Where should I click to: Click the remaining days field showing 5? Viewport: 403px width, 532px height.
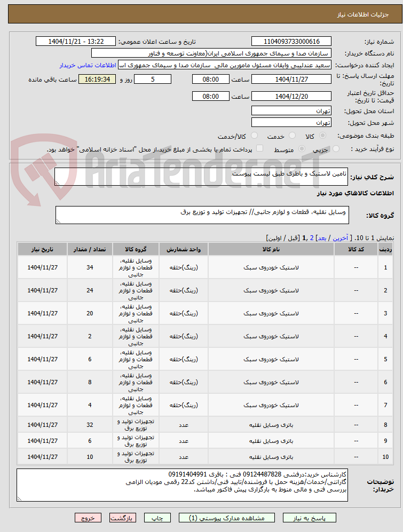[x=153, y=80]
